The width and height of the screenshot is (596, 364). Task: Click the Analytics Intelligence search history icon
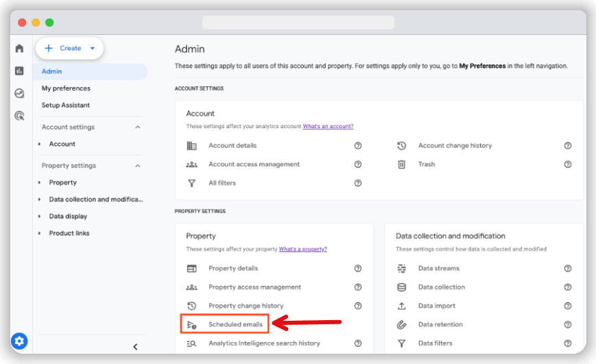(191, 343)
